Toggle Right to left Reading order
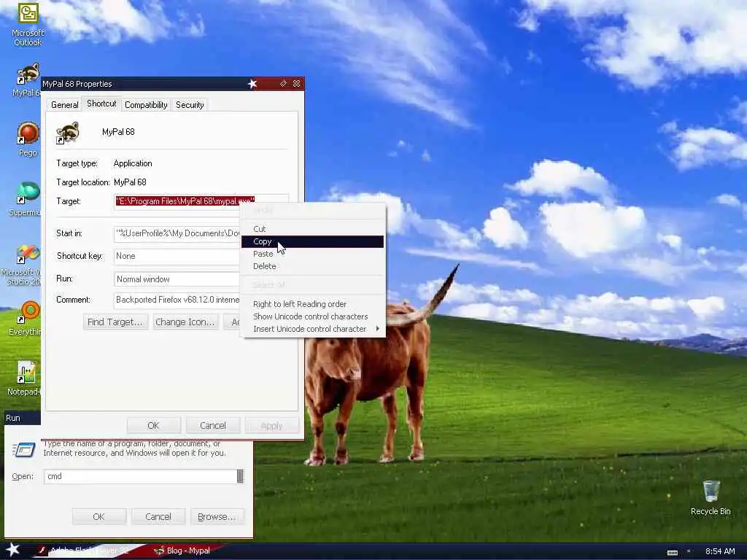The image size is (747, 560). (x=312, y=304)
